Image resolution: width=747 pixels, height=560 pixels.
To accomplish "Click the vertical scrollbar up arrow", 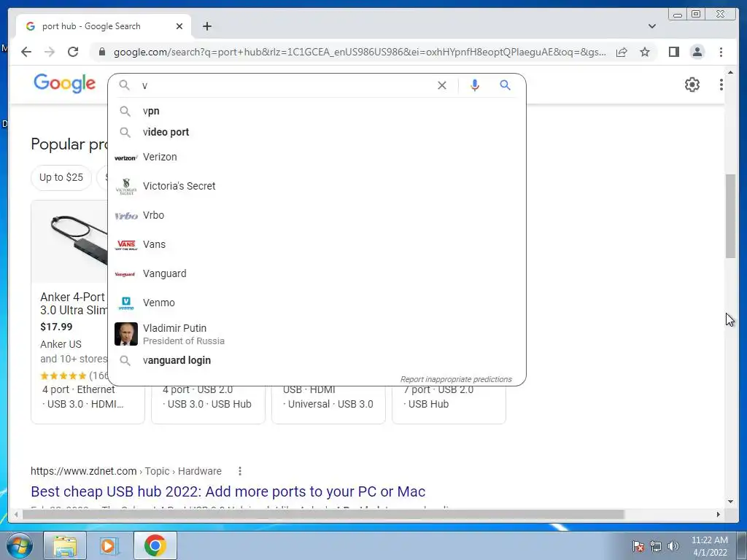I will [x=730, y=72].
